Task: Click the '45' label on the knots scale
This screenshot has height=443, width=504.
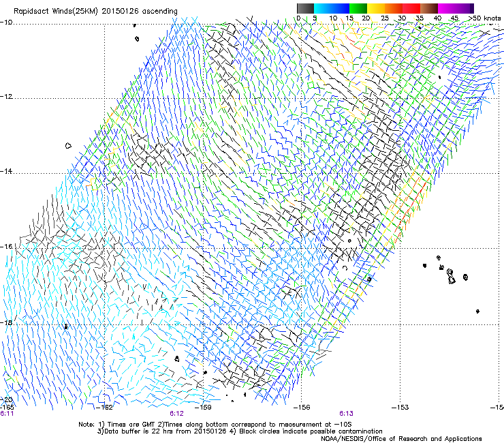Action: 454,18
